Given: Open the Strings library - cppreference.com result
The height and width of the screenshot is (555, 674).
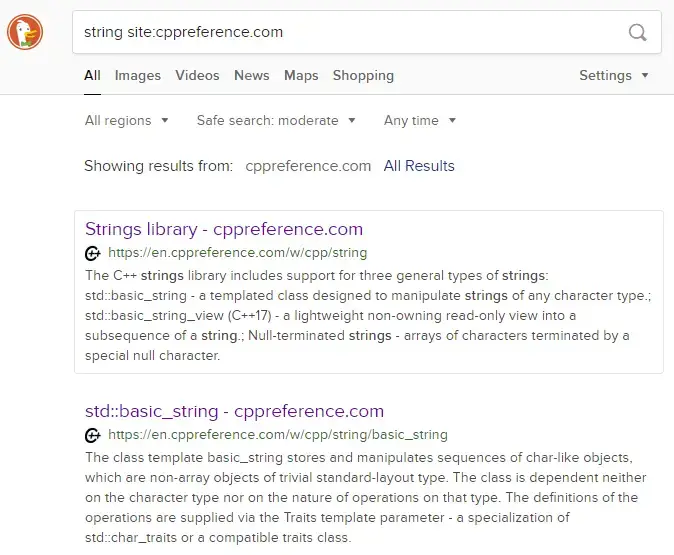Looking at the screenshot, I should coord(224,229).
